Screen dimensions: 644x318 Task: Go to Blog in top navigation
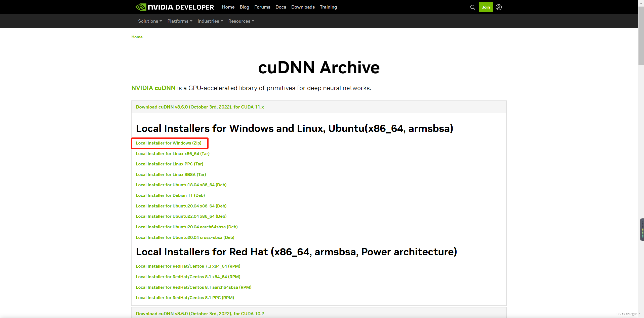pos(244,7)
